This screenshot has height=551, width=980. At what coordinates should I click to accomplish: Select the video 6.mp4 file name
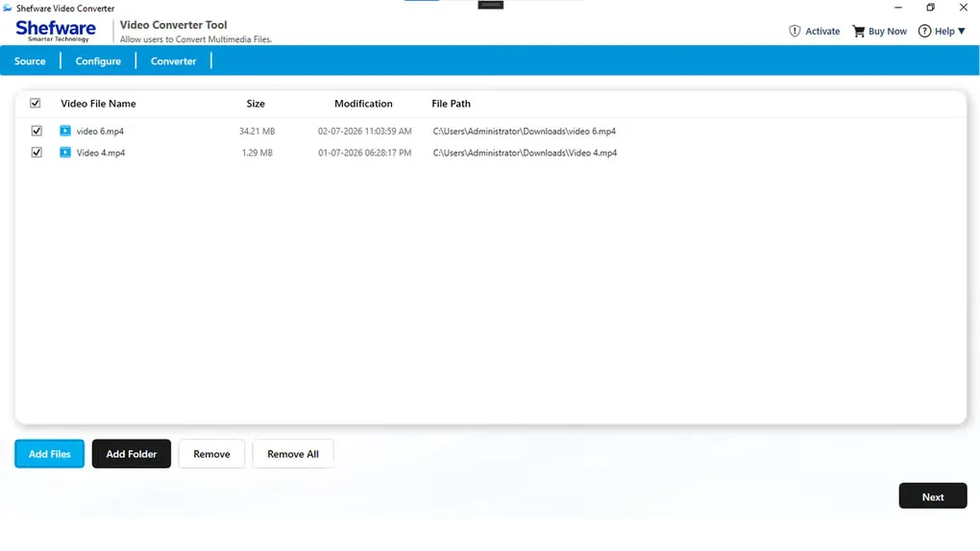point(100,132)
